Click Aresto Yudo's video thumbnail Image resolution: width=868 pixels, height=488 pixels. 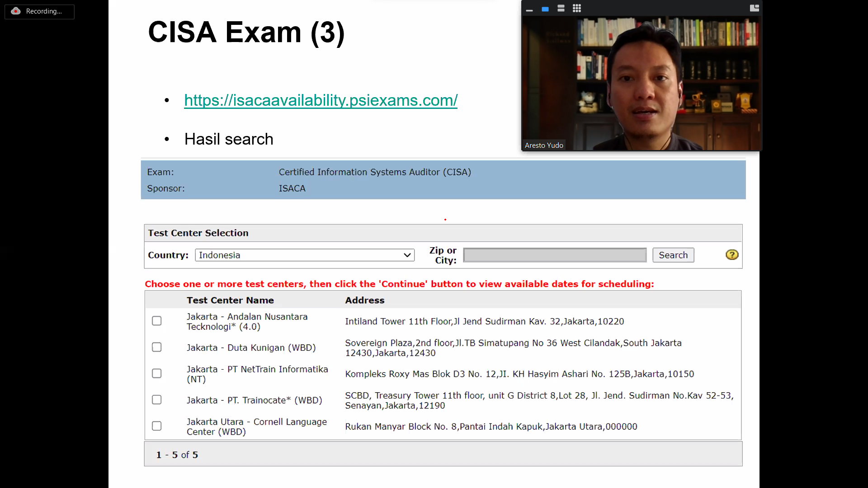tap(641, 84)
